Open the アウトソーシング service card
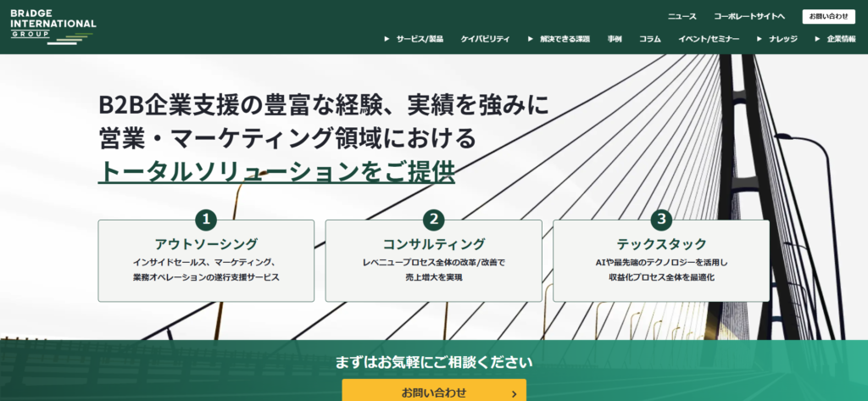 [206, 261]
